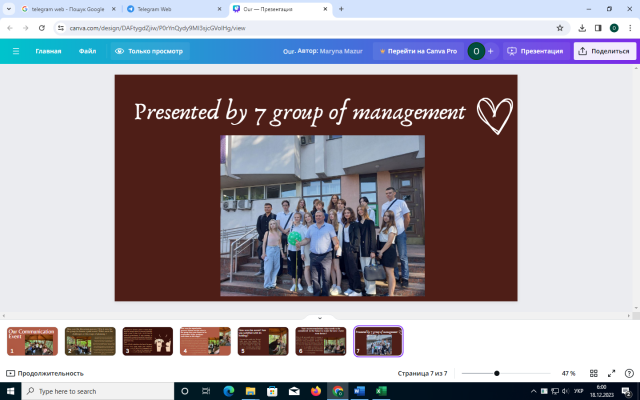This screenshot has height=400, width=640.
Task: Click the slide title text Presented by 7 group
Action: click(300, 111)
